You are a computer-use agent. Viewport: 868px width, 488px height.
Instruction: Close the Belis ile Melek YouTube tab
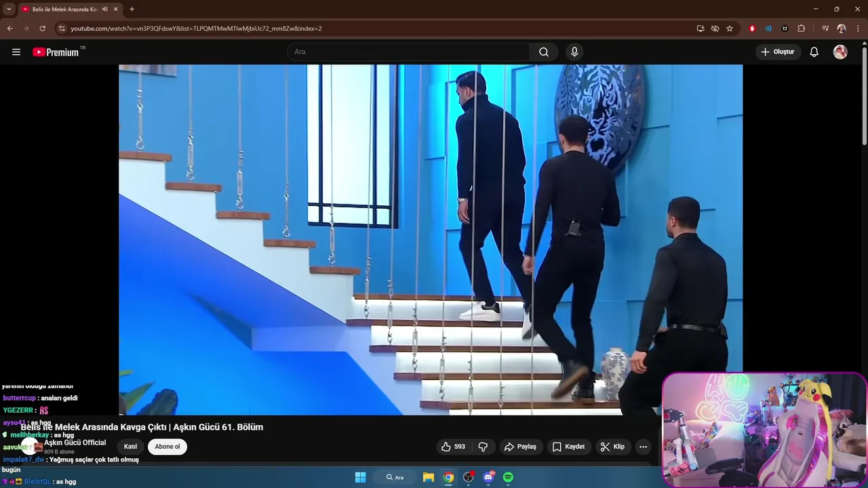[x=116, y=9]
